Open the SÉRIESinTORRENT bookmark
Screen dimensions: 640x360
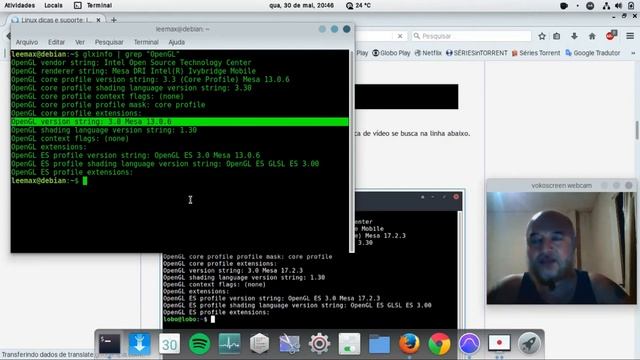pos(477,53)
